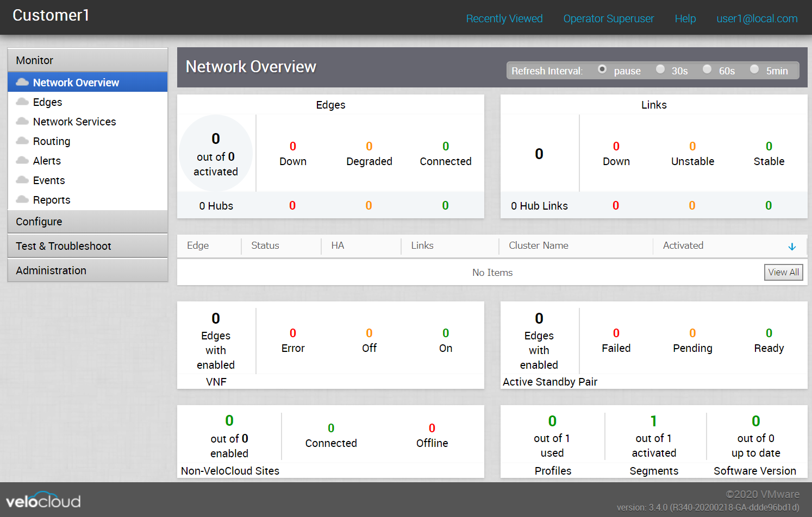Viewport: 812px width, 517px height.
Task: Click the cloud icon next to Reports
Action: tap(22, 199)
